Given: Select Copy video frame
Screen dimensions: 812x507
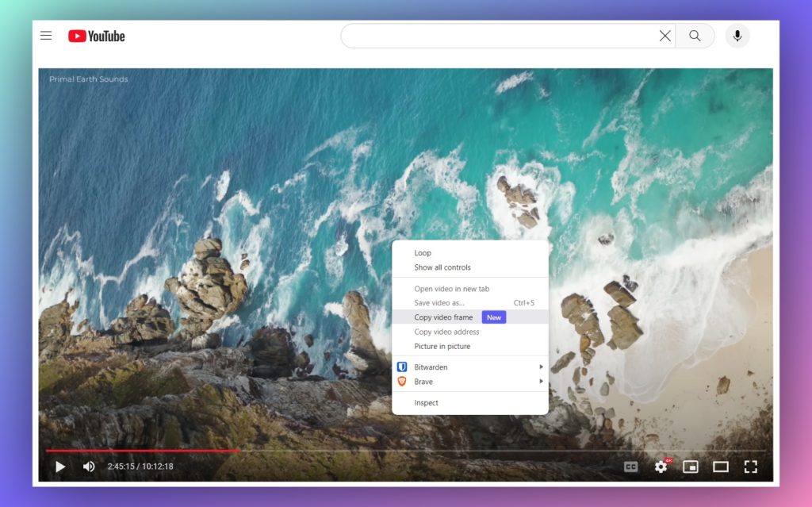Looking at the screenshot, I should (443, 317).
